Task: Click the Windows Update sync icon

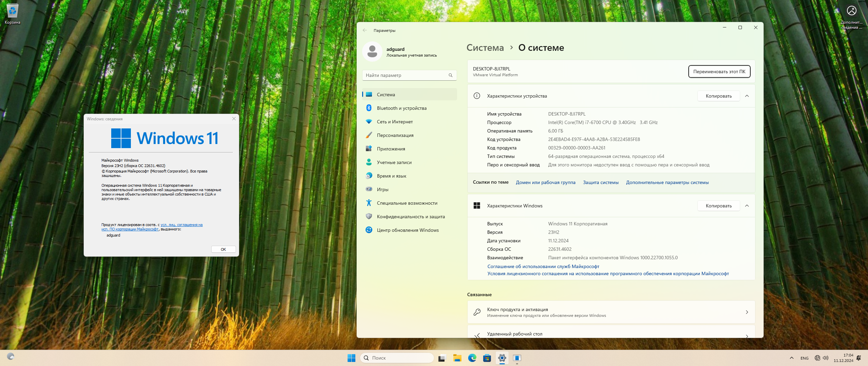Action: (369, 230)
